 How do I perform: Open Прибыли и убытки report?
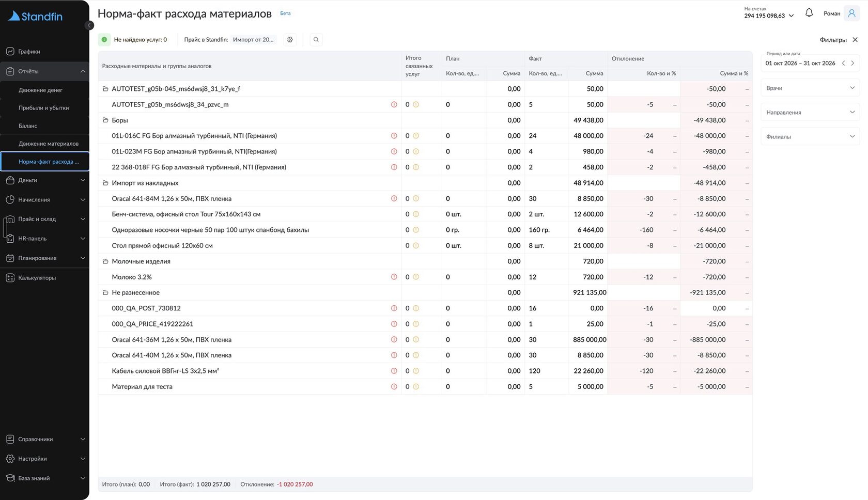45,108
